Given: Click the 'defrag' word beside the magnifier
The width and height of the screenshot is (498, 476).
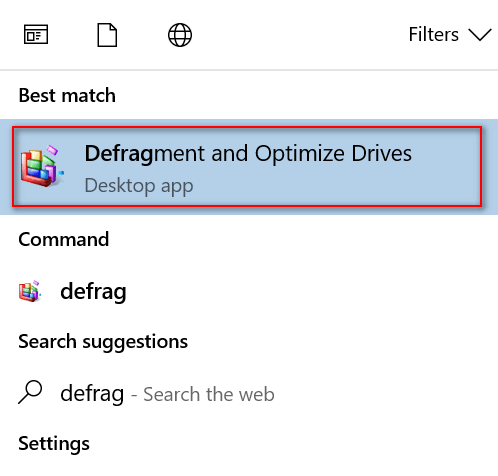Looking at the screenshot, I should coord(92,393).
